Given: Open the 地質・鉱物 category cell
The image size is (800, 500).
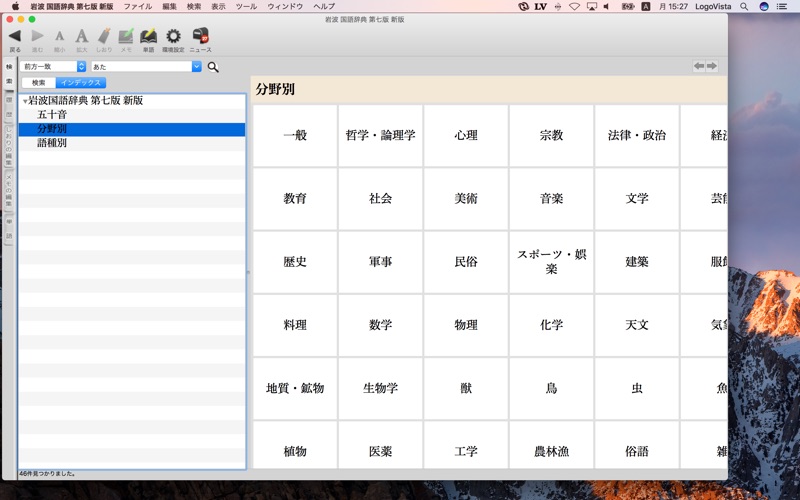Looking at the screenshot, I should click(x=295, y=388).
